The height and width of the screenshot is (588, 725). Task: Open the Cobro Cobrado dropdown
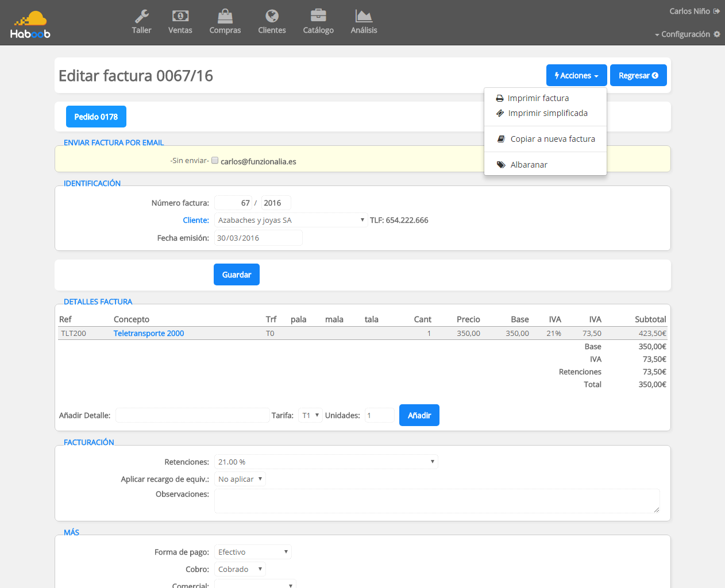coord(240,569)
